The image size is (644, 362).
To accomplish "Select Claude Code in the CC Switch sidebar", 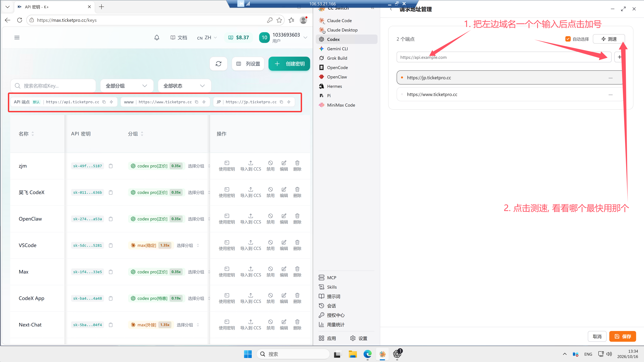I will 346,20.
